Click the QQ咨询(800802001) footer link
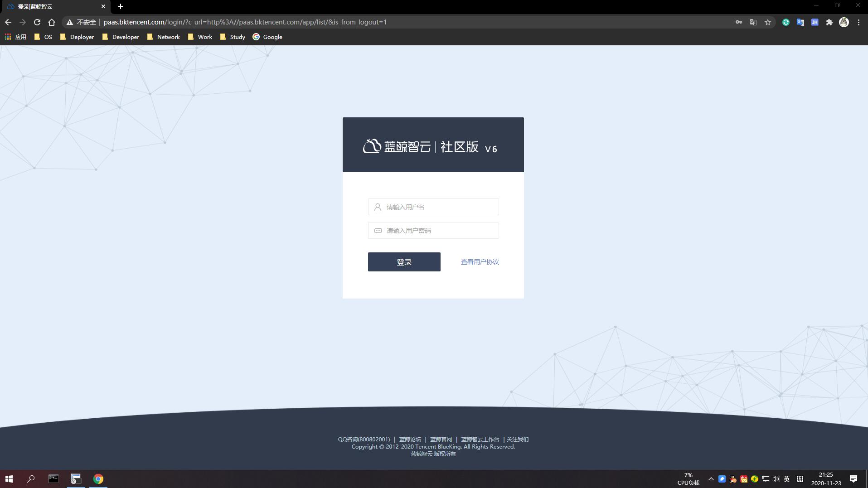The height and width of the screenshot is (488, 868). 364,439
